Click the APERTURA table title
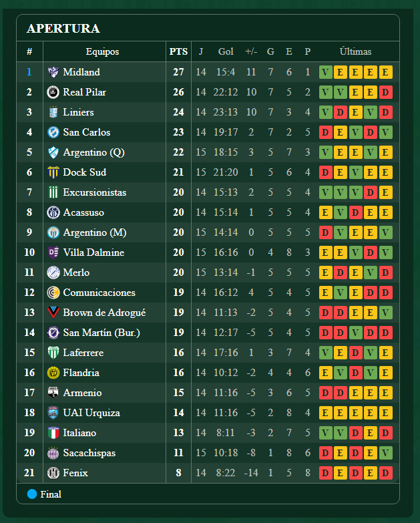 [x=63, y=29]
